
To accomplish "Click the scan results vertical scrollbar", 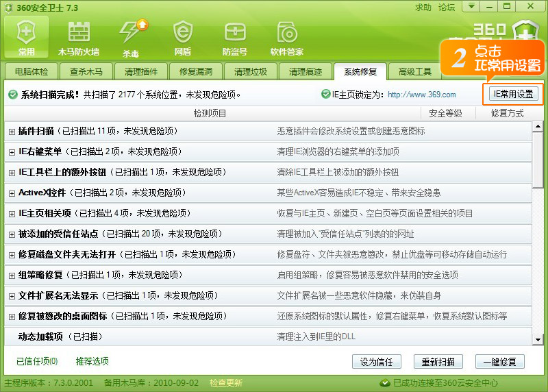I will [538, 233].
